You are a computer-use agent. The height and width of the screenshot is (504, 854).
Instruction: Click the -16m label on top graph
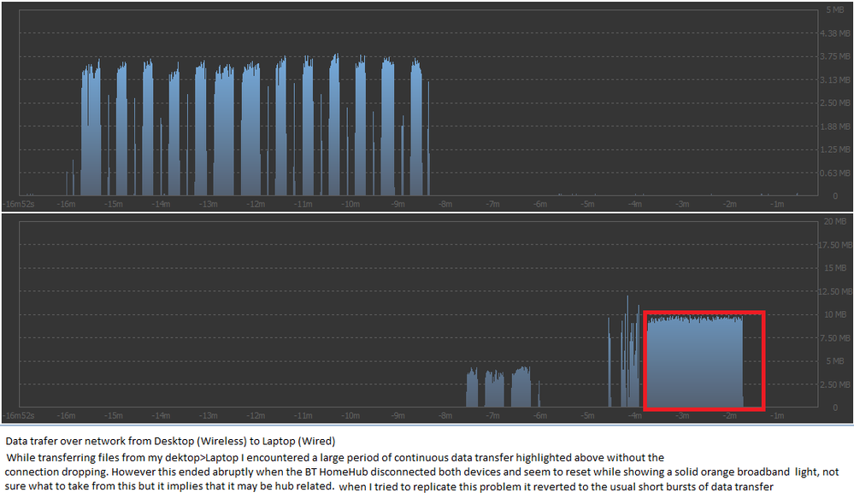click(67, 204)
